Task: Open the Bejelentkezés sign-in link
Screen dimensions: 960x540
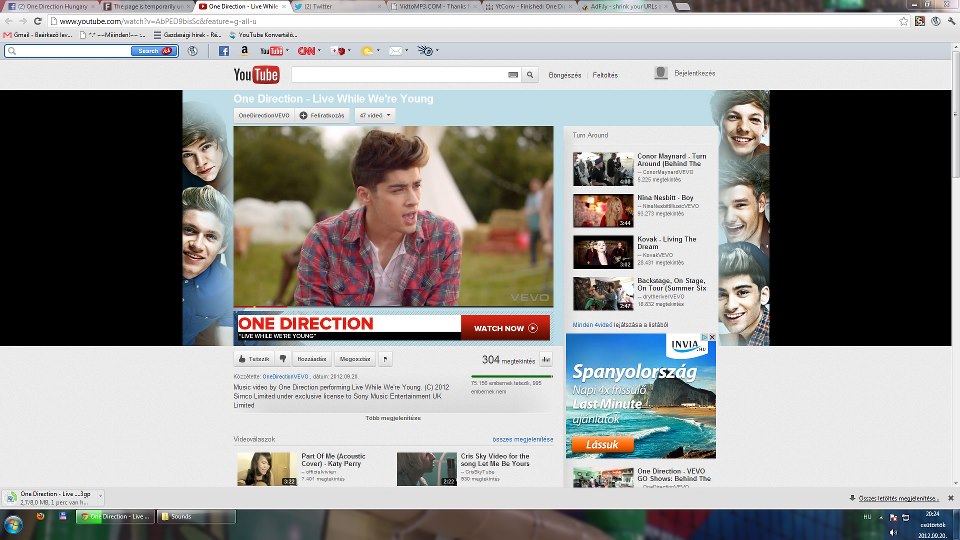Action: (x=693, y=74)
